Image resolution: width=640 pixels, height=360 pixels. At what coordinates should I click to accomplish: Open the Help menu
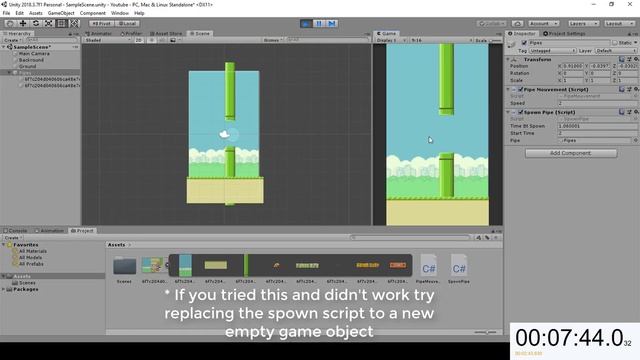pos(139,13)
